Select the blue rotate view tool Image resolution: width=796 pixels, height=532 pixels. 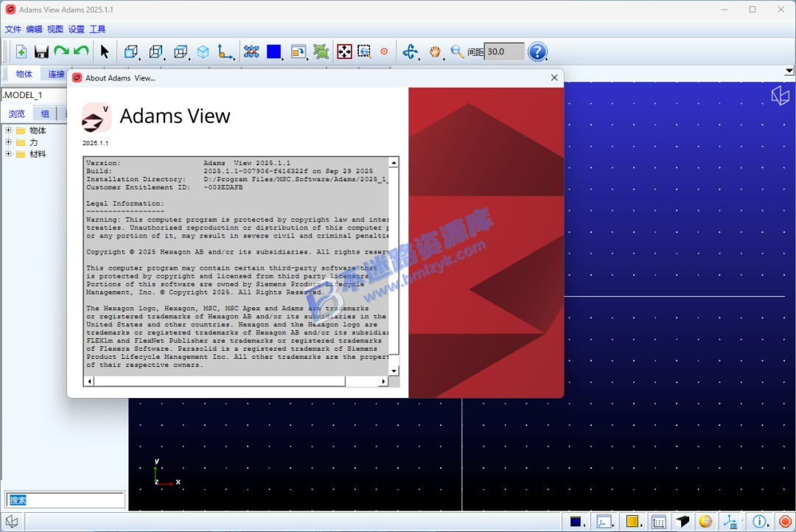point(411,52)
